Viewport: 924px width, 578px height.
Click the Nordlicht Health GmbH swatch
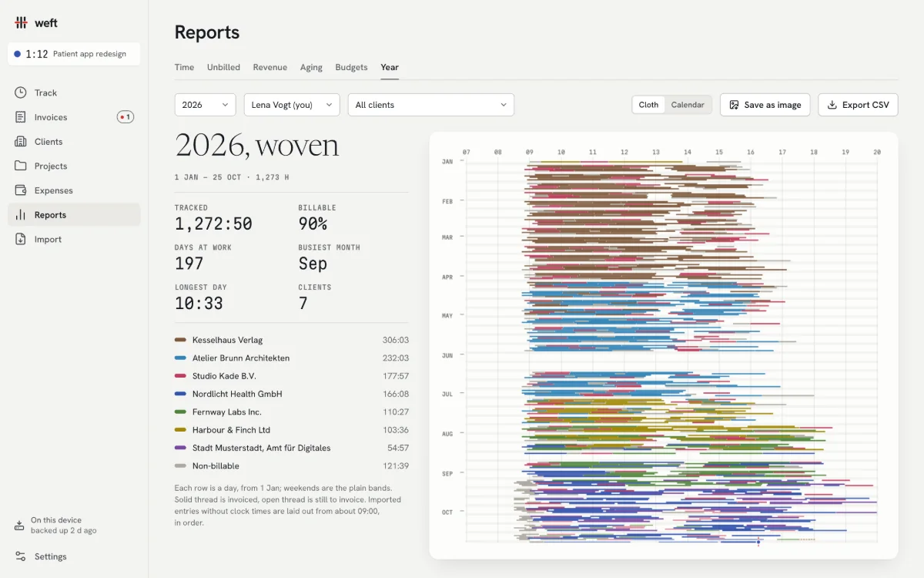(180, 394)
